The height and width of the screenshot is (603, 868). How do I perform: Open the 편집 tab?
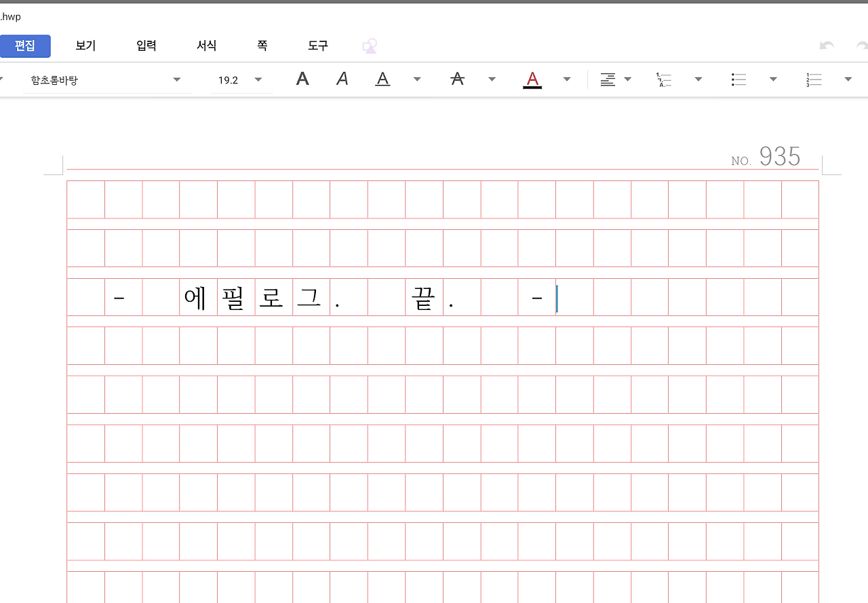[25, 46]
